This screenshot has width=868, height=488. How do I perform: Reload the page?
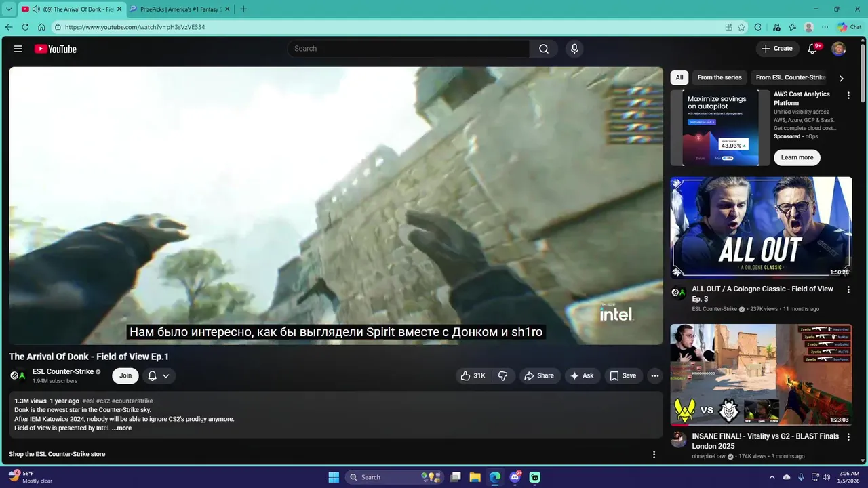(x=25, y=27)
